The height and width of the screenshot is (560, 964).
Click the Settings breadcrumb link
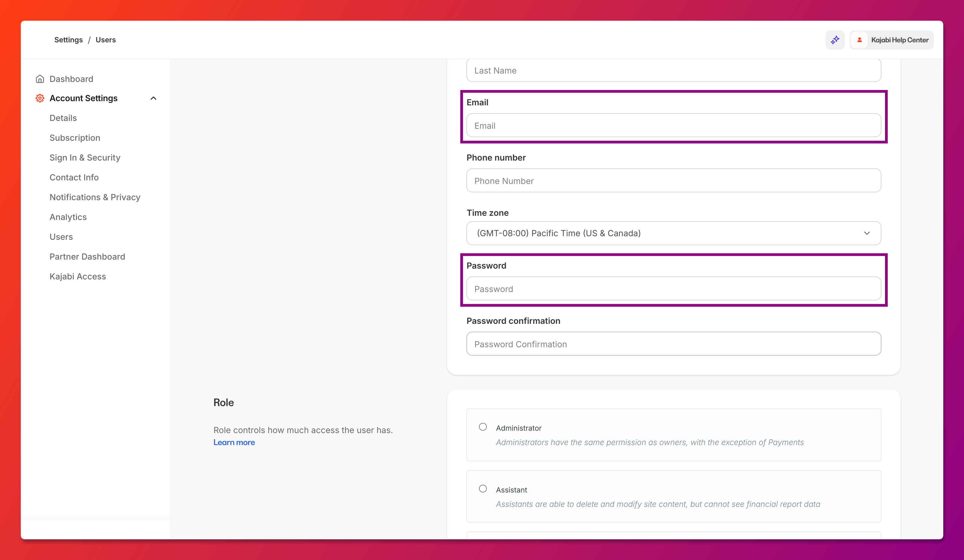[x=68, y=40]
